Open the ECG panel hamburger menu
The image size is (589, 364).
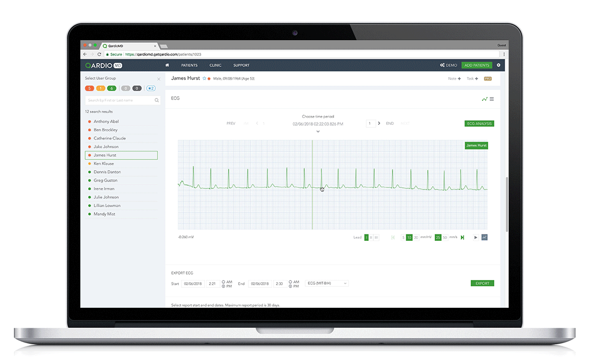pyautogui.click(x=492, y=99)
